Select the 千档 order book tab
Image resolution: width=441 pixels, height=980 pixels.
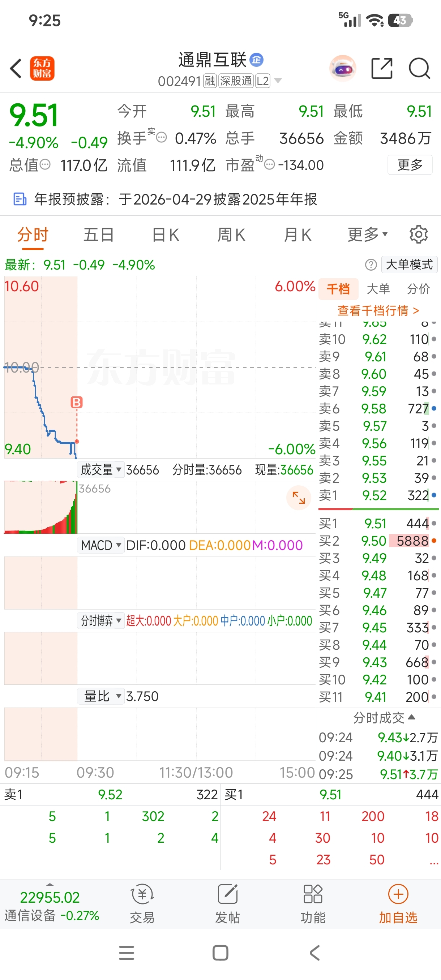pos(338,289)
